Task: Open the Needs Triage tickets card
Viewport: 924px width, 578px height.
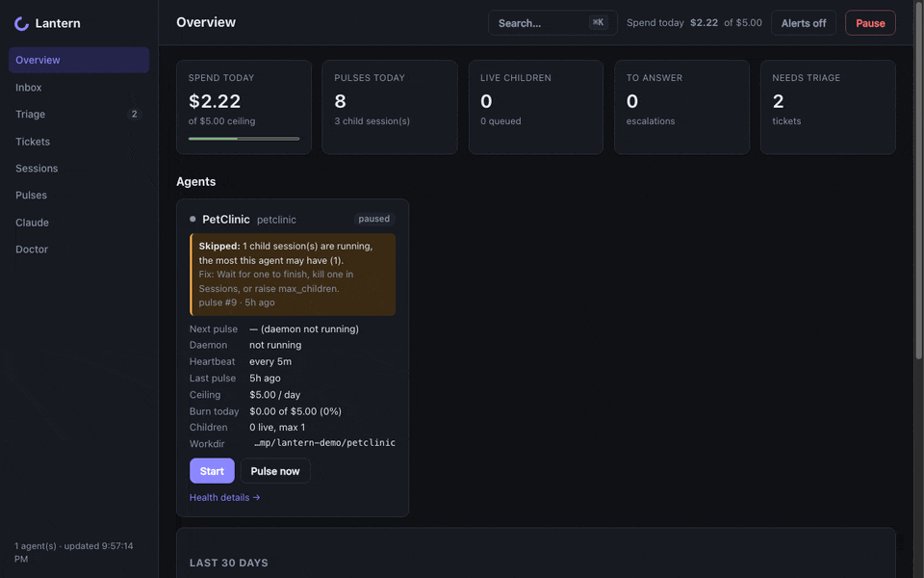Action: pos(828,107)
